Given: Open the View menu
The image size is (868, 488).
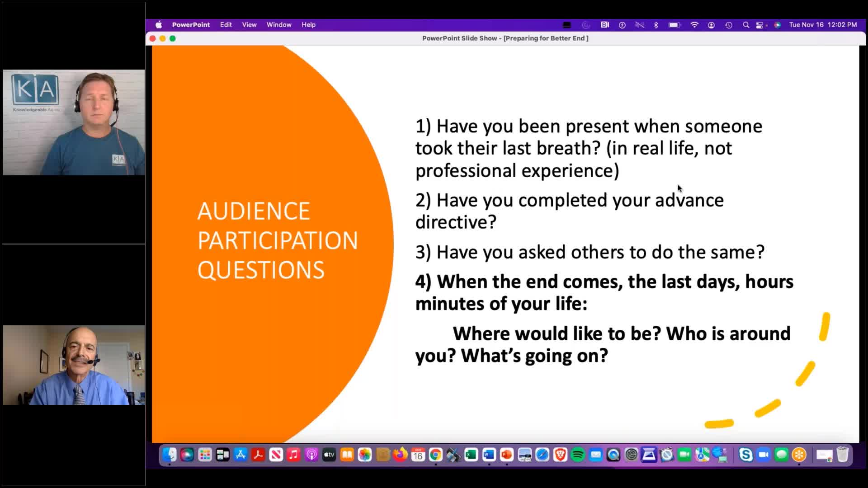Looking at the screenshot, I should point(249,25).
